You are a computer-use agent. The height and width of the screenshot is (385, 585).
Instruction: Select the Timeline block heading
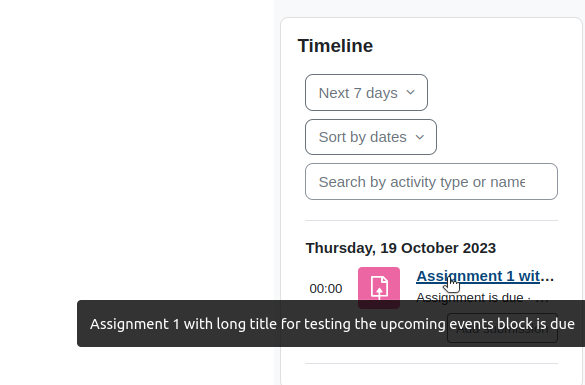(335, 46)
